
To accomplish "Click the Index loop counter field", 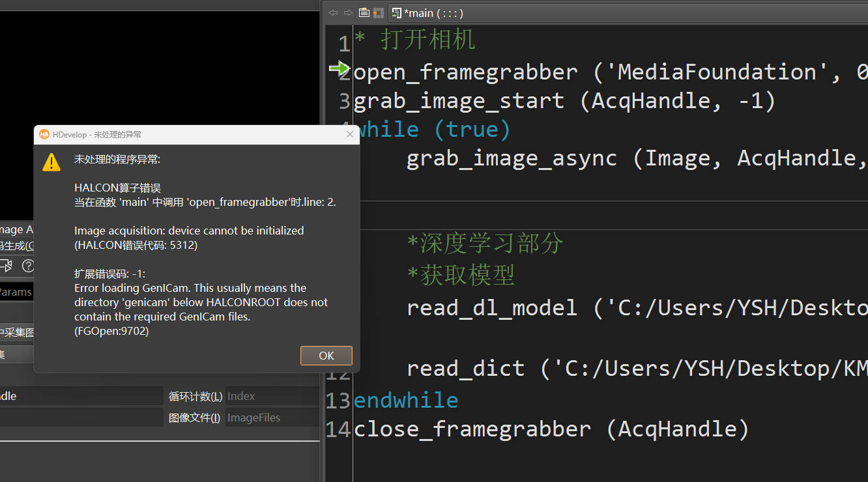I will [272, 396].
